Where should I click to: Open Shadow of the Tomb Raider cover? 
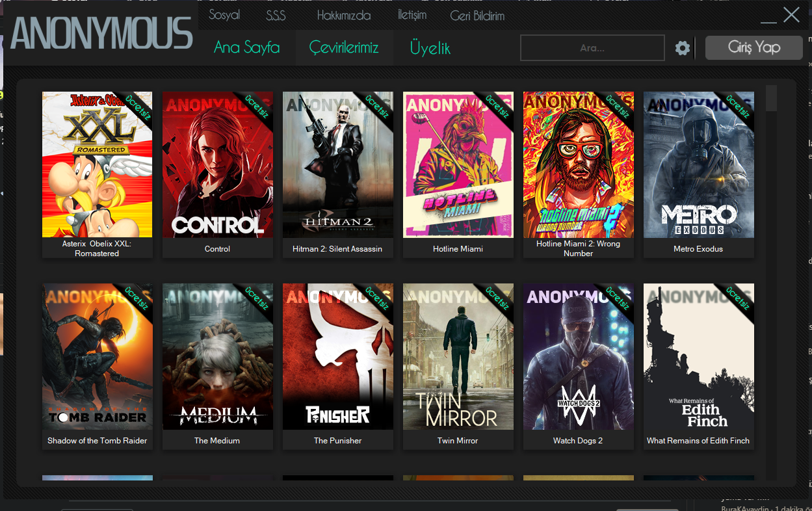(98, 356)
